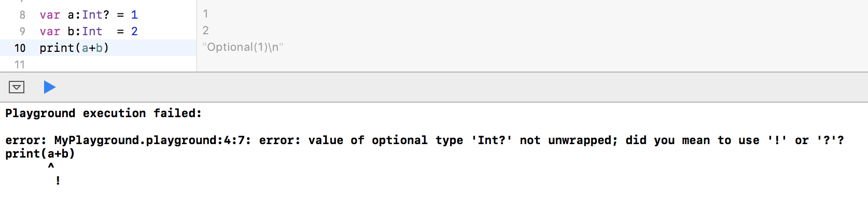Place cursor on the Int? type annotation
868x197 pixels.
point(95,15)
